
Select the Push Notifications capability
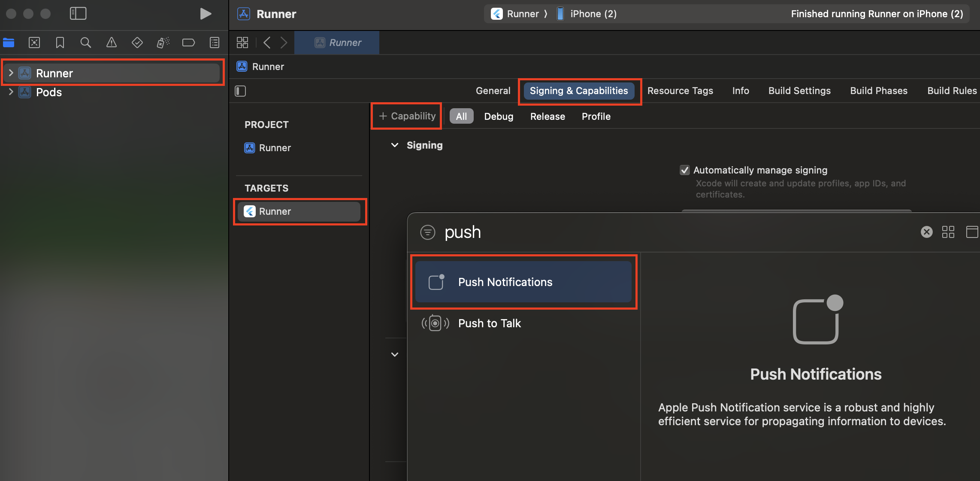[523, 282]
